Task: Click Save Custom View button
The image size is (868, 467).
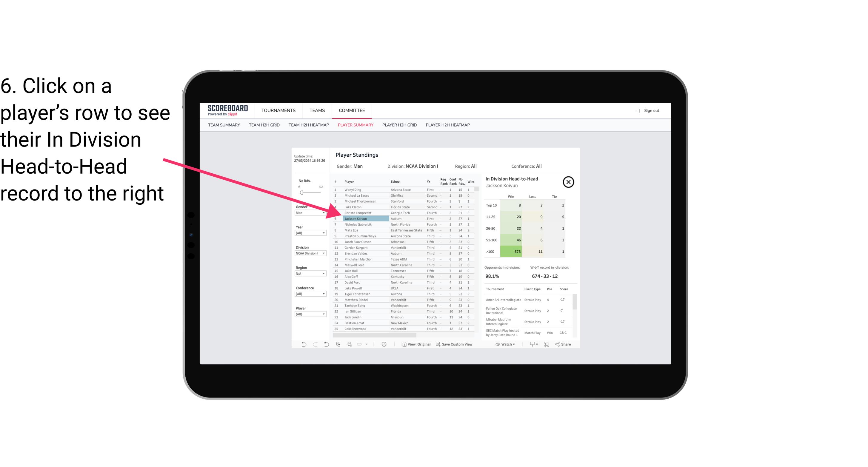Action: coord(455,344)
